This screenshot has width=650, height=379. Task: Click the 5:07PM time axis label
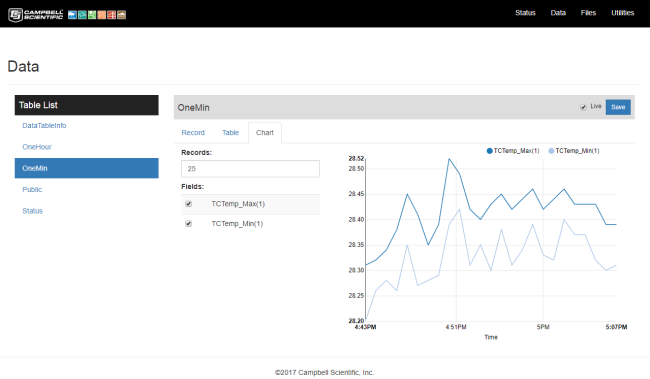[616, 327]
